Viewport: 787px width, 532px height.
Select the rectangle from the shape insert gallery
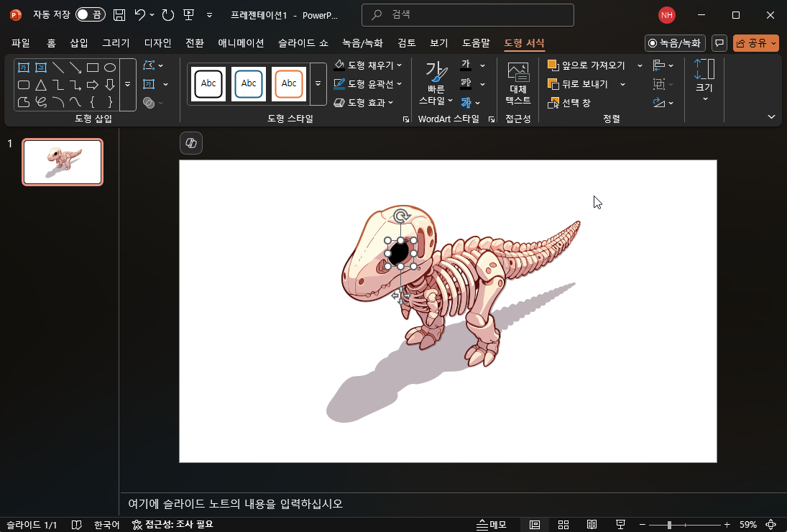click(92, 68)
